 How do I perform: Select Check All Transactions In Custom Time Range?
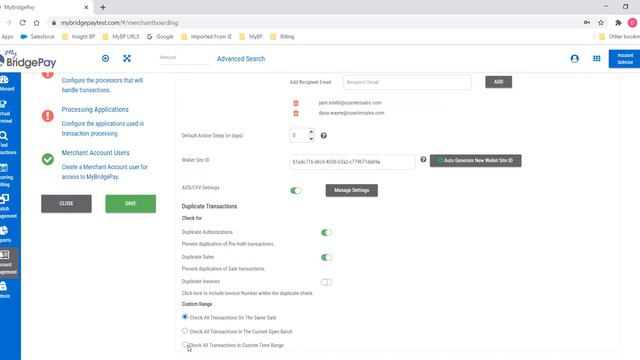(x=185, y=344)
